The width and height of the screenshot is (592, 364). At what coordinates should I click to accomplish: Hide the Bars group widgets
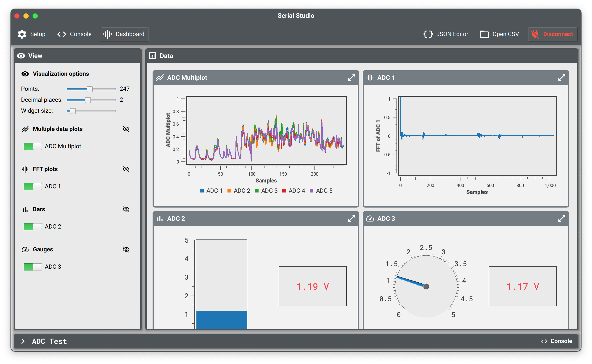point(126,209)
